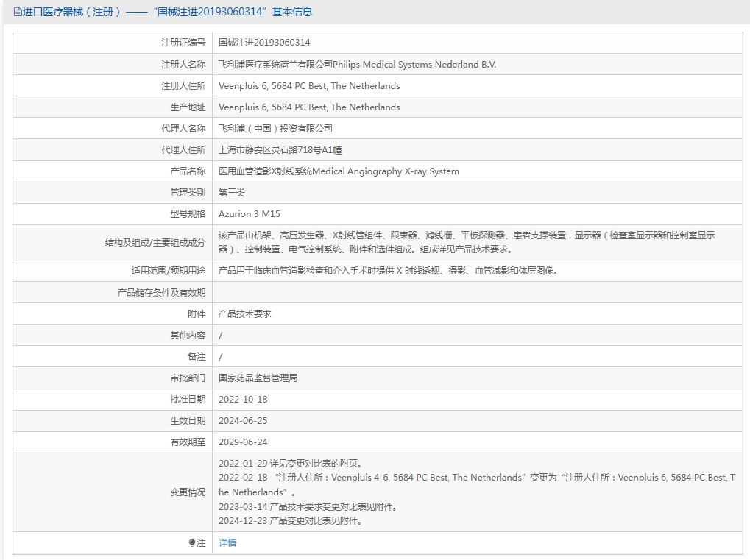Open the 详情 link

pos(227,543)
